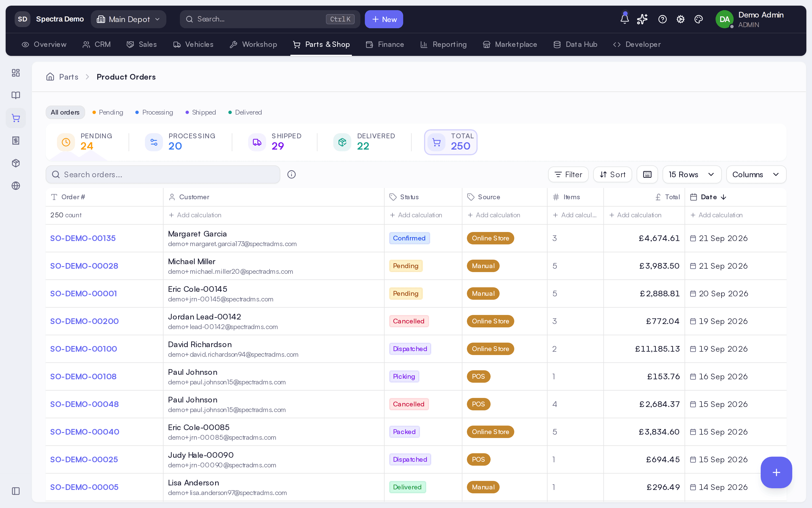Click the Sort button

click(612, 174)
